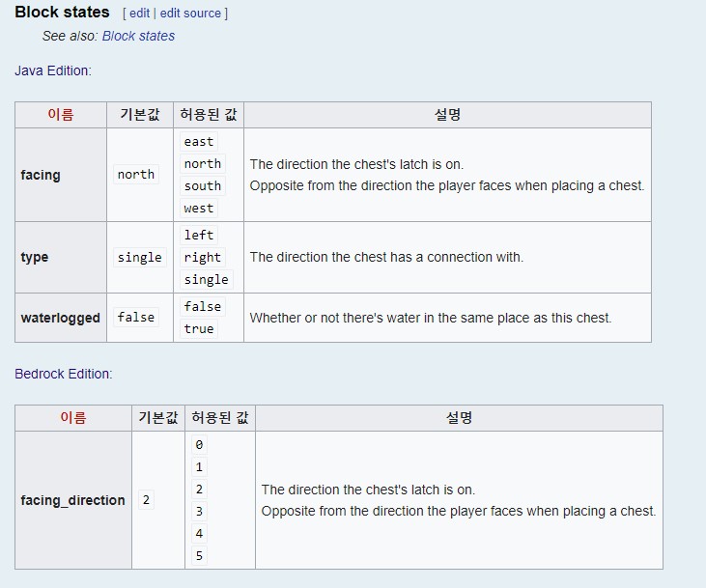
Task: Select the 'type' row name cell
Action: pos(34,258)
